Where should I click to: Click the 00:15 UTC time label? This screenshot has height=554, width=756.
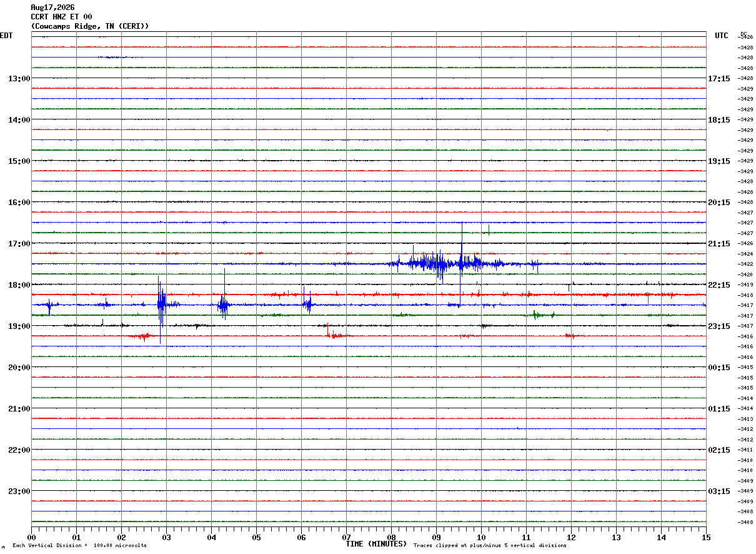click(719, 368)
